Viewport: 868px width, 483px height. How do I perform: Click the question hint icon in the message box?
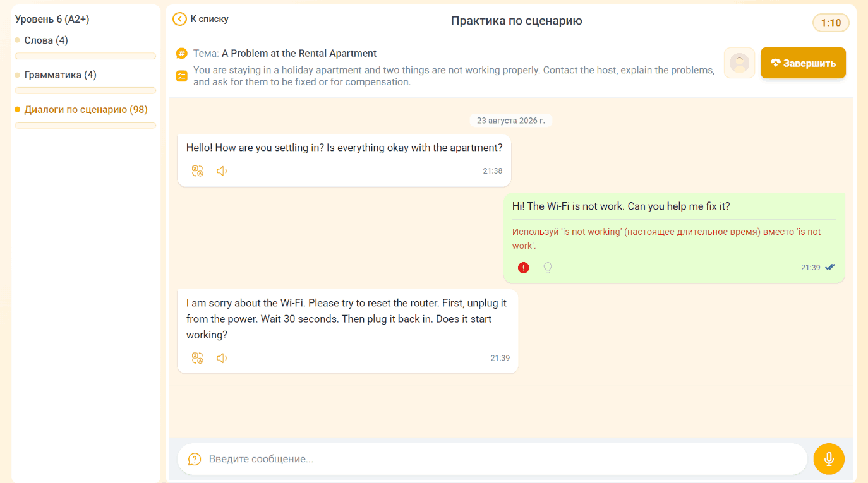click(195, 459)
